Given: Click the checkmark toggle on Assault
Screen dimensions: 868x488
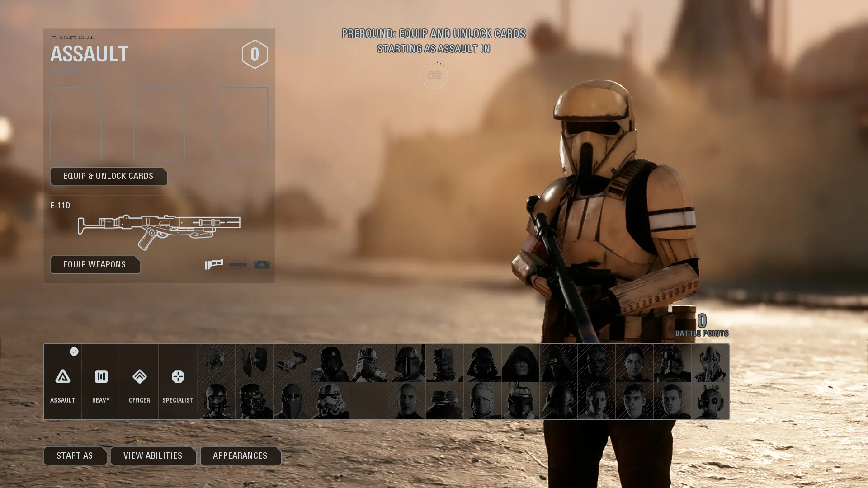Looking at the screenshot, I should (x=74, y=351).
